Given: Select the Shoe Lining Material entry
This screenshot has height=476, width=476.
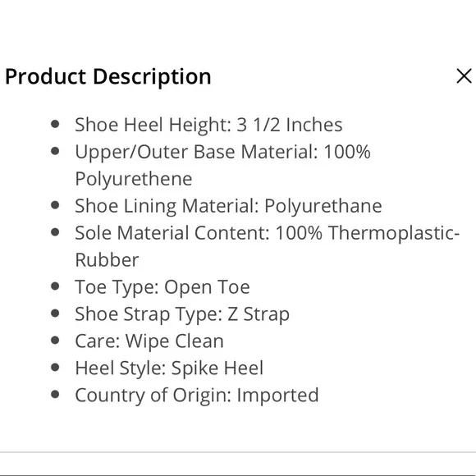Looking at the screenshot, I should coord(228,206).
